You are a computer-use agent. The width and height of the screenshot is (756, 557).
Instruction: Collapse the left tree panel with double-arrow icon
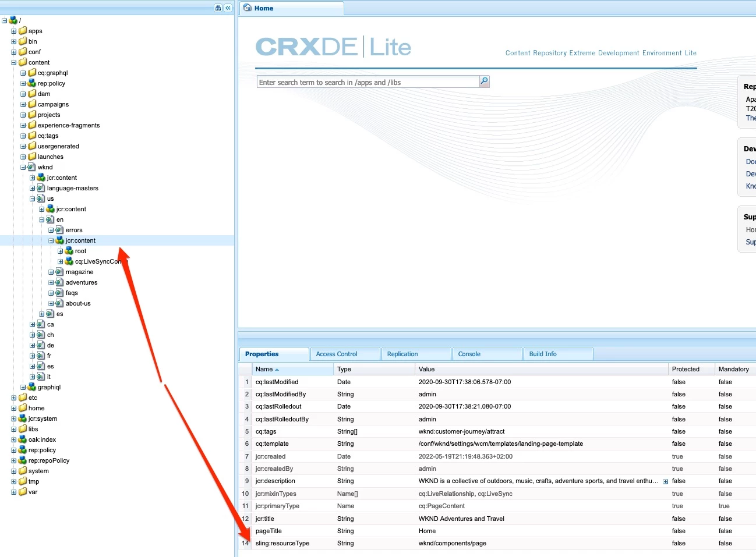(228, 8)
